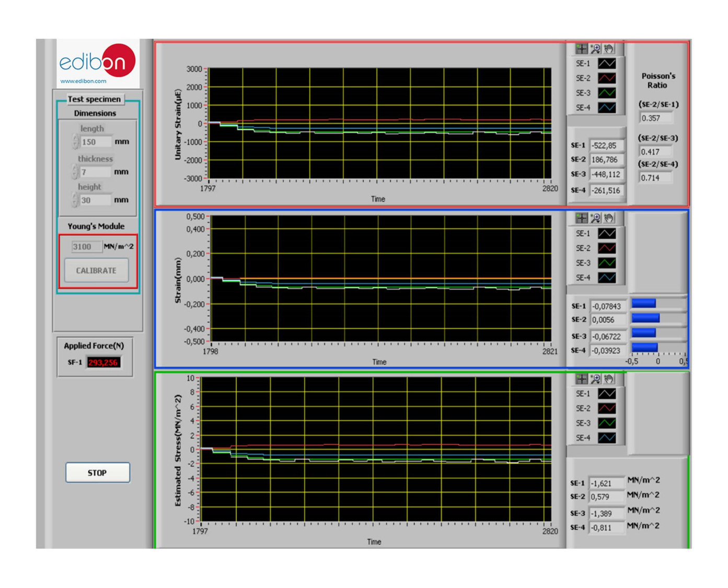Click SE-1 plot legend swatch in Unitary Strain
Screen dimensions: 728x588
coord(606,63)
